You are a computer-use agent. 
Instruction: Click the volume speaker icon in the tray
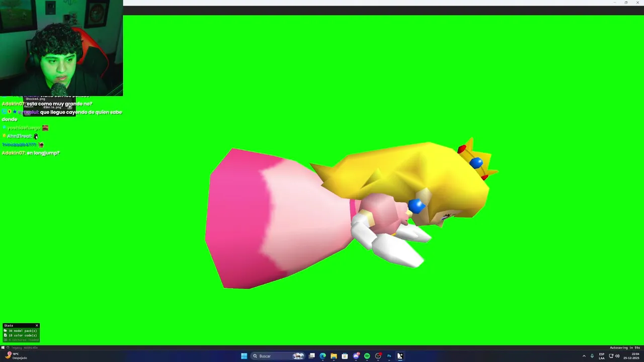click(x=617, y=356)
